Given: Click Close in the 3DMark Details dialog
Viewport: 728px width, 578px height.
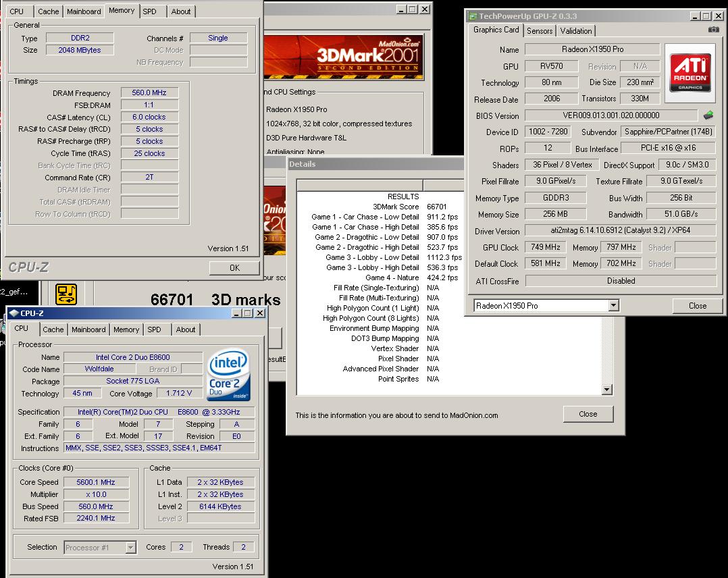Looking at the screenshot, I should (x=588, y=414).
